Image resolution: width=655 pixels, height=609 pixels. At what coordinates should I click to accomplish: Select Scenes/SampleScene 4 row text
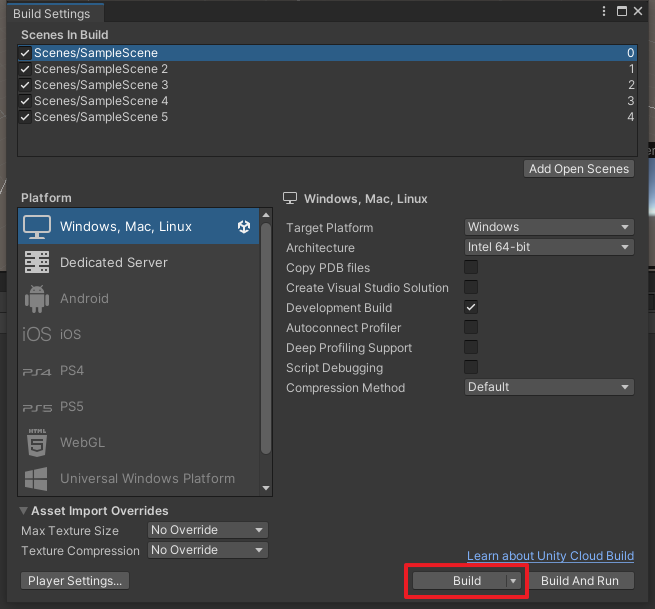(x=101, y=101)
